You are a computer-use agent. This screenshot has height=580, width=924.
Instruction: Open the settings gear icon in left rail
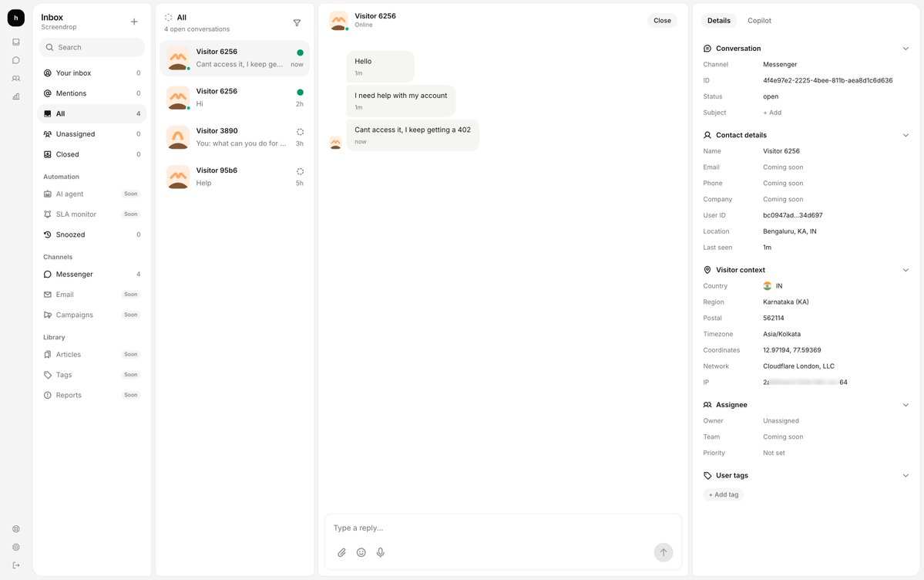(x=16, y=548)
